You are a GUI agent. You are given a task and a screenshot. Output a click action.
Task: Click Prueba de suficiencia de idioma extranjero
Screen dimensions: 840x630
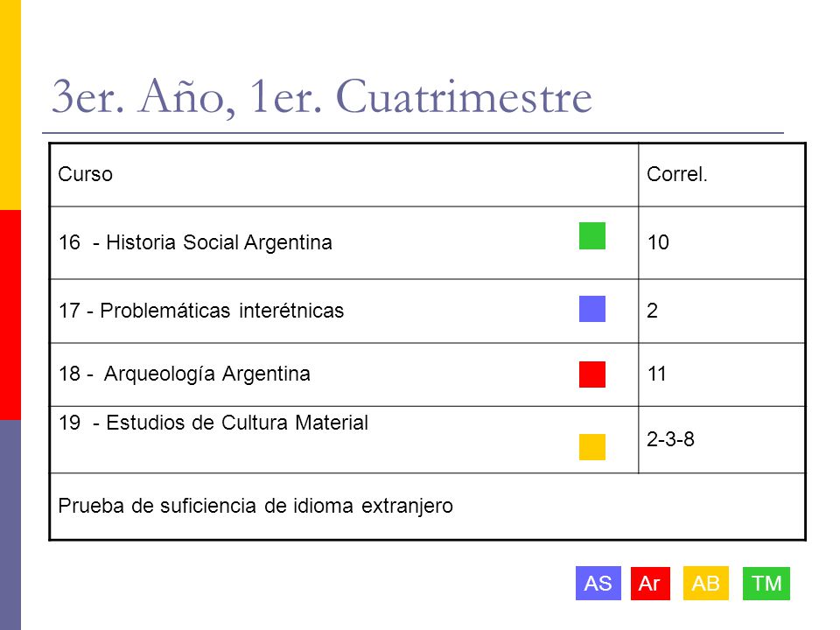coord(255,506)
